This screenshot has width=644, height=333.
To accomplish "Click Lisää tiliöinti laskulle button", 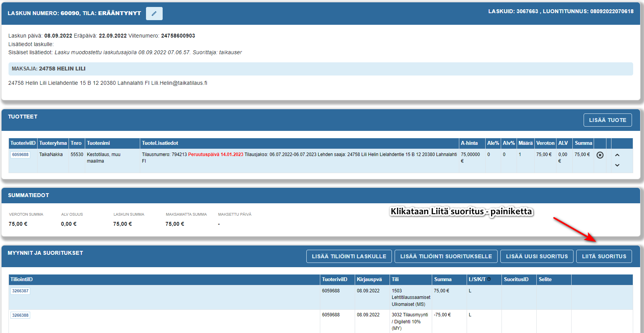I will pos(349,256).
